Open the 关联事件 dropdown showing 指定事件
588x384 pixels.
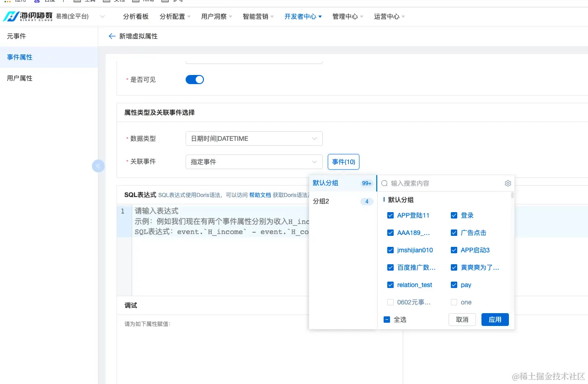click(x=254, y=162)
